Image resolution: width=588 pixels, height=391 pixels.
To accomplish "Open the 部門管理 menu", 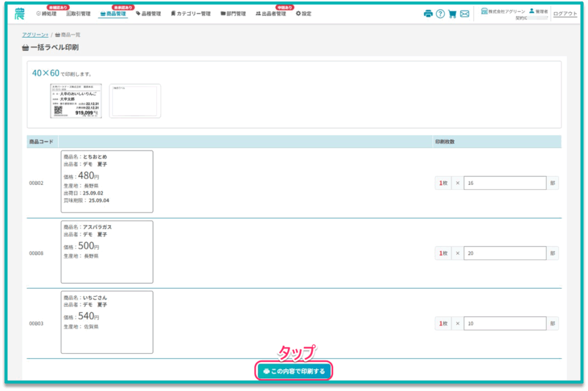I will coord(233,14).
